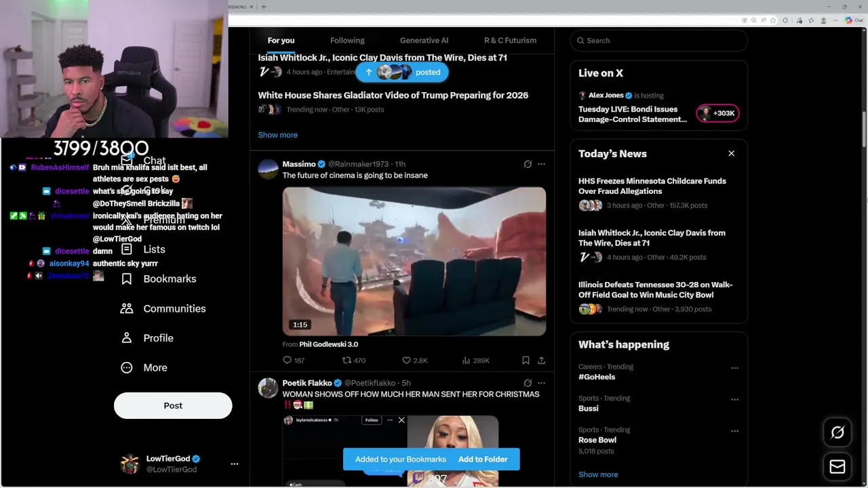Click Show more under trending news

pyautogui.click(x=277, y=135)
